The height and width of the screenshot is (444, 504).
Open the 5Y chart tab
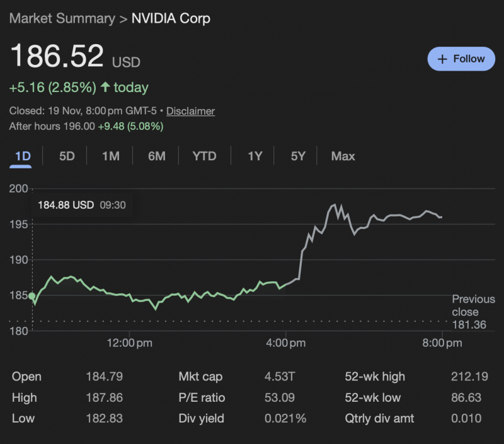pyautogui.click(x=298, y=156)
